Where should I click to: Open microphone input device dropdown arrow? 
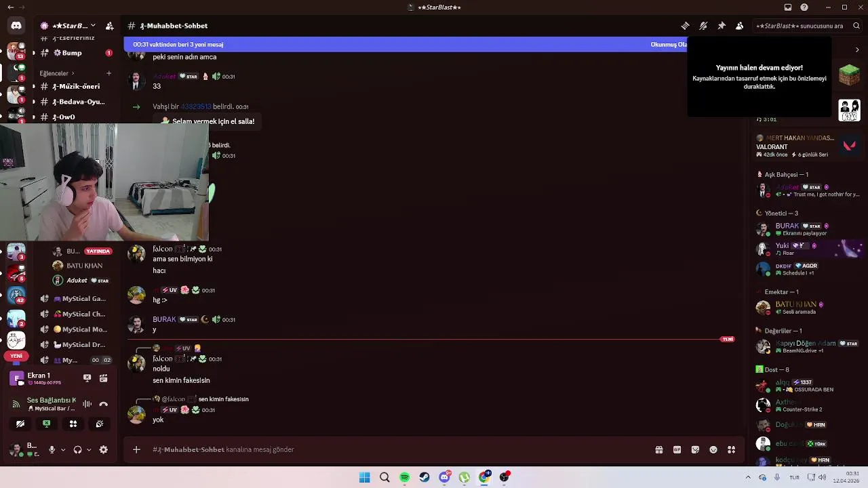pos(63,449)
